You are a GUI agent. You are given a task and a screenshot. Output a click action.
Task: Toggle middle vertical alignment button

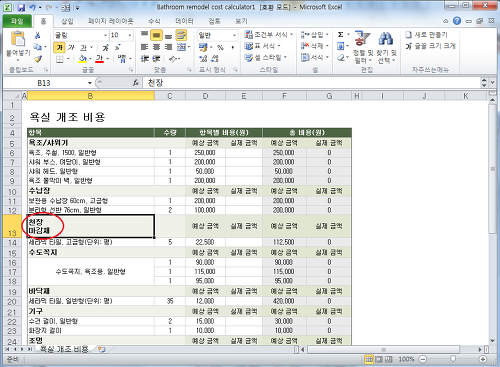156,35
